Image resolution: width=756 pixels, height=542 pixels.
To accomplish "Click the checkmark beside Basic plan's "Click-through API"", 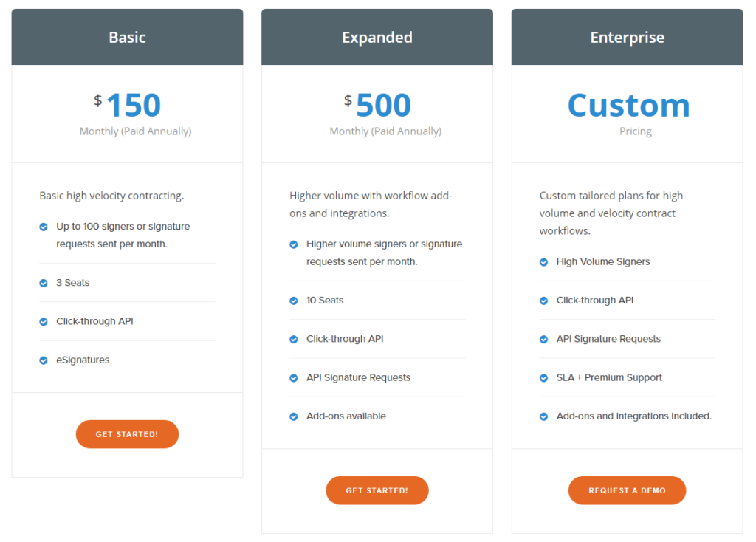I will pos(43,320).
